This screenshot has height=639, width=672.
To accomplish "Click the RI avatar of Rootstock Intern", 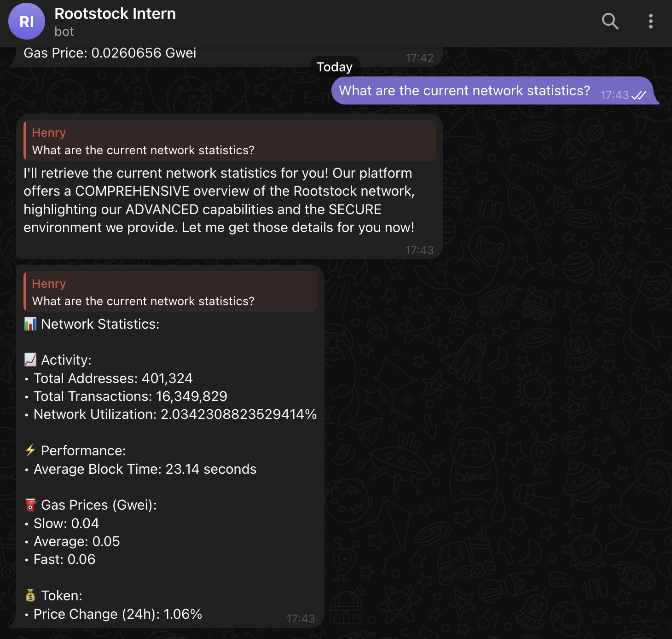I will pyautogui.click(x=27, y=21).
